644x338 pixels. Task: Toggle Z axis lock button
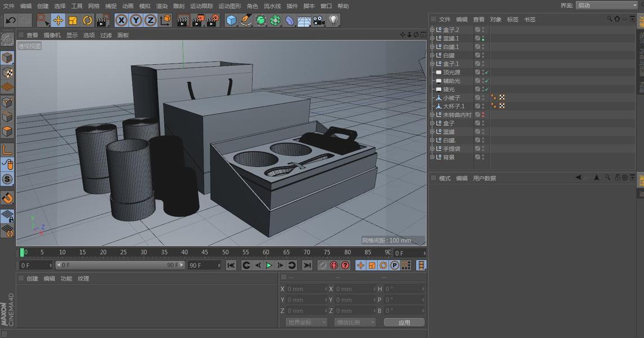(150, 21)
